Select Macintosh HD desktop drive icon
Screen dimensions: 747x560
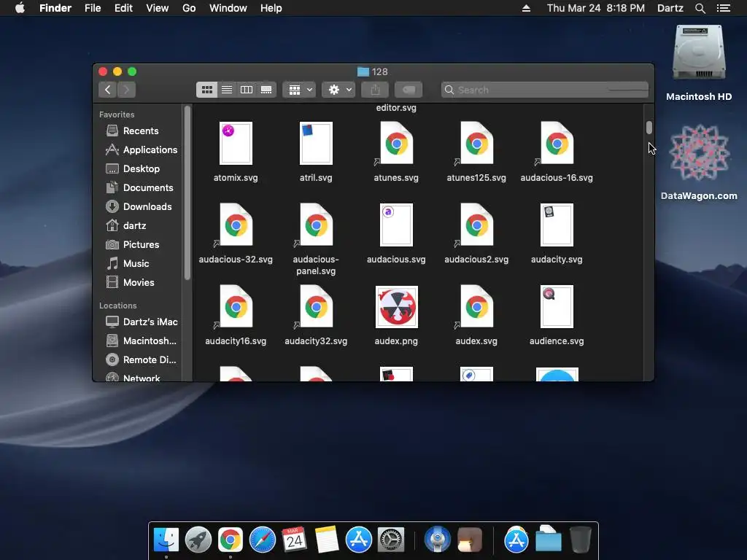pos(699,52)
